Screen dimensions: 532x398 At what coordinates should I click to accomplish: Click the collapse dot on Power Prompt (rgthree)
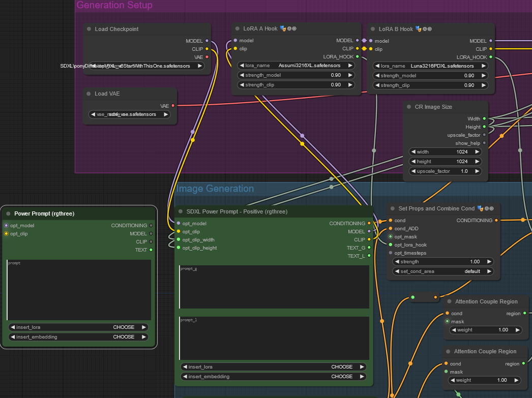pos(9,214)
